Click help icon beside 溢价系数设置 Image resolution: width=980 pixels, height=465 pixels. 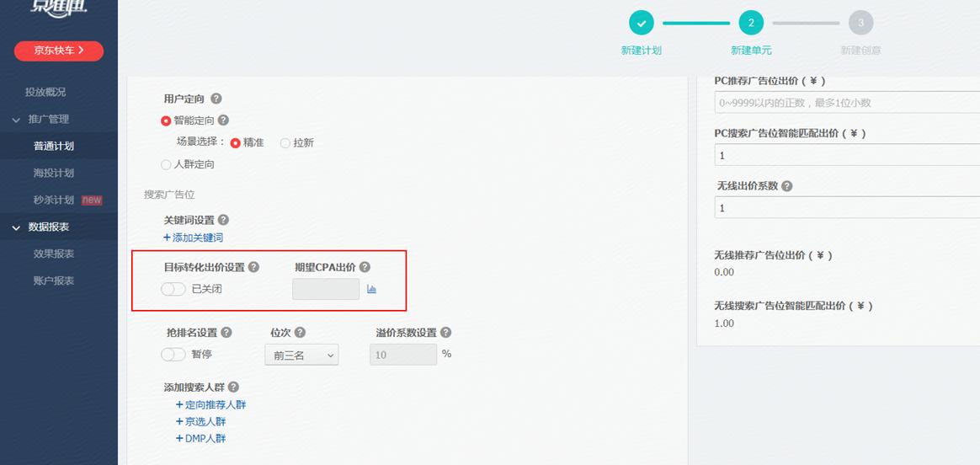coord(445,333)
